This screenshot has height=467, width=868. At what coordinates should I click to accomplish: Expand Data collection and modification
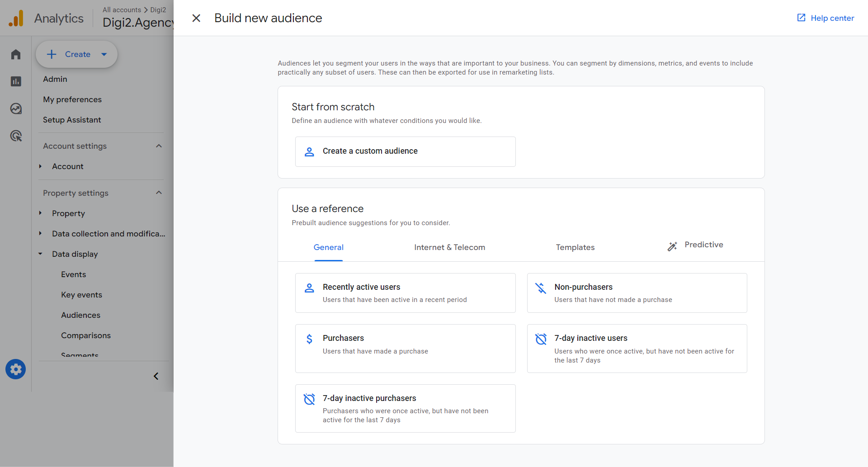(x=40, y=233)
